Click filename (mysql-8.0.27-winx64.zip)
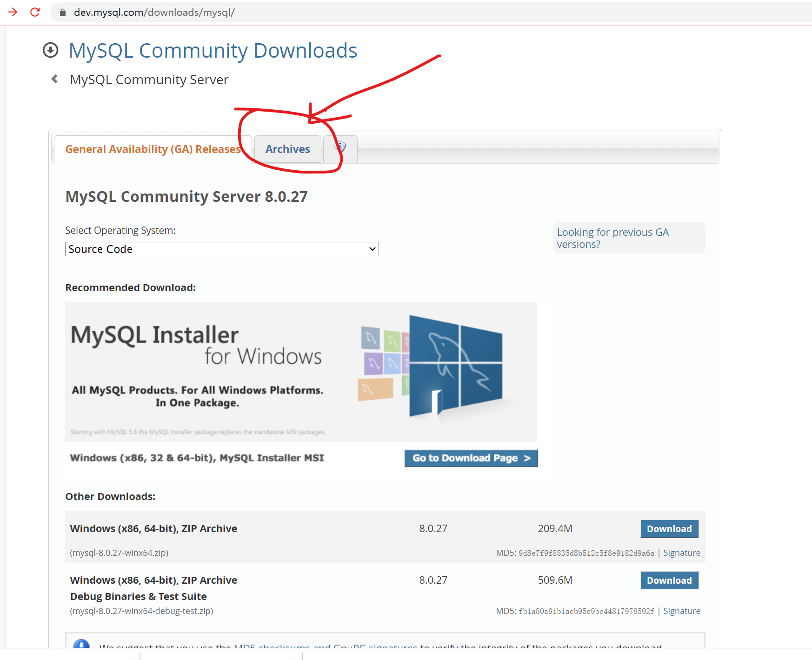The height and width of the screenshot is (660, 812). pyautogui.click(x=119, y=553)
